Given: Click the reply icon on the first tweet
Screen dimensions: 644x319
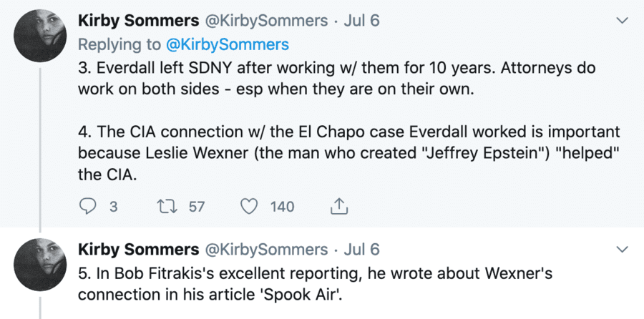Looking at the screenshot, I should (x=87, y=207).
